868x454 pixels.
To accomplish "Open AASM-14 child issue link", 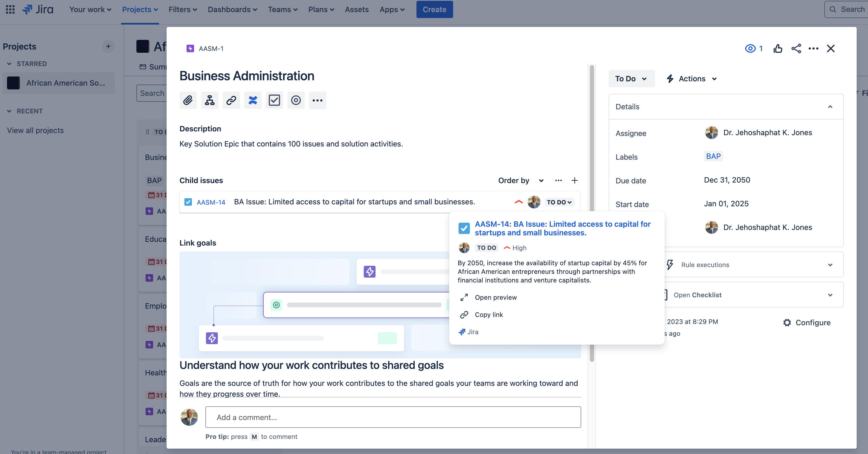I will 211,202.
